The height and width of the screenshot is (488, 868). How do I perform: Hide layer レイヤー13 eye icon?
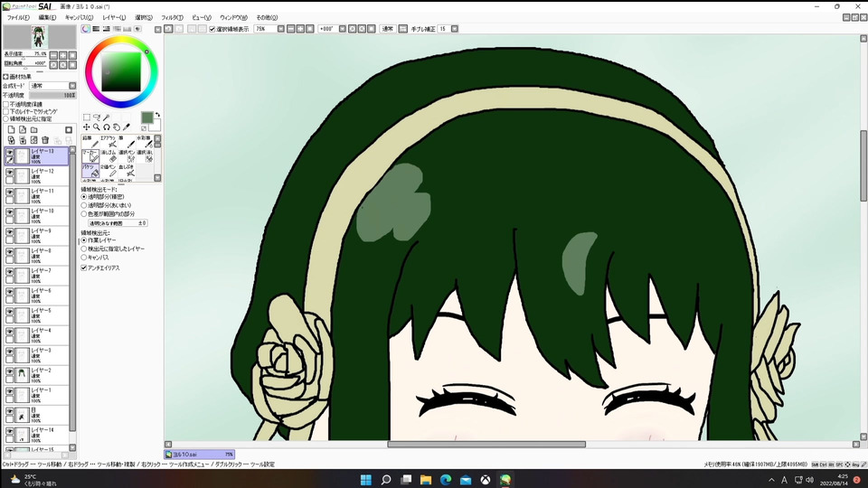tap(9, 152)
